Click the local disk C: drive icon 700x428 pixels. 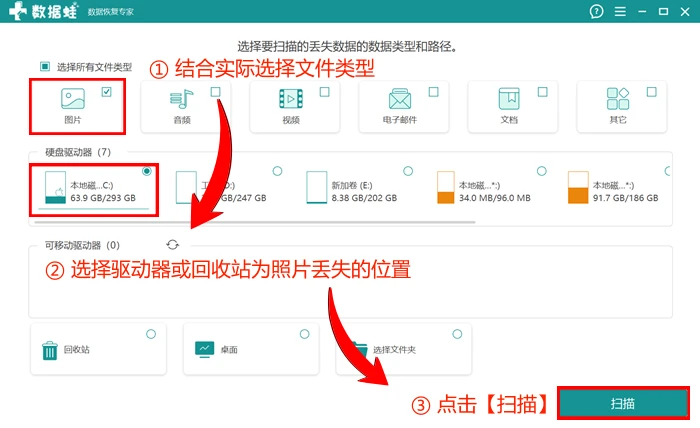(55, 187)
